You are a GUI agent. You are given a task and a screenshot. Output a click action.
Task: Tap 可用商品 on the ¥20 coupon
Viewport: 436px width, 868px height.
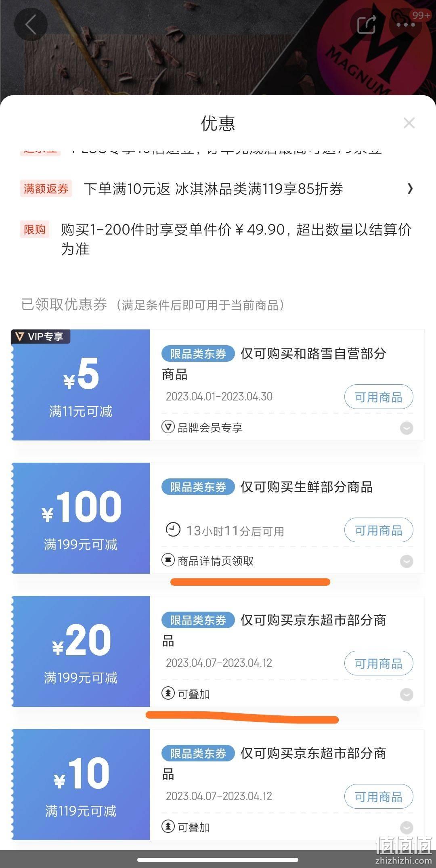(379, 663)
